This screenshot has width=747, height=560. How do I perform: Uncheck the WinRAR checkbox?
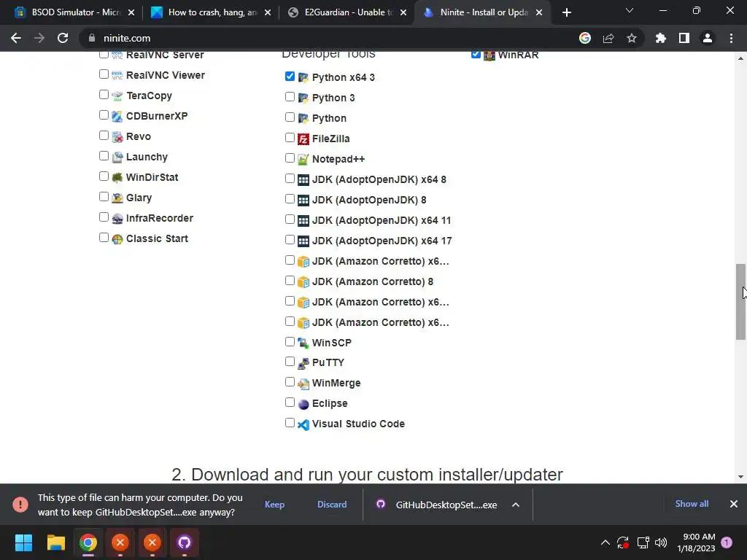click(x=476, y=54)
